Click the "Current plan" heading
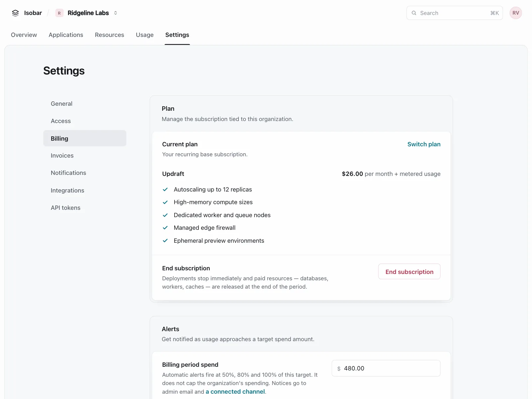The height and width of the screenshot is (399, 532). (x=180, y=144)
